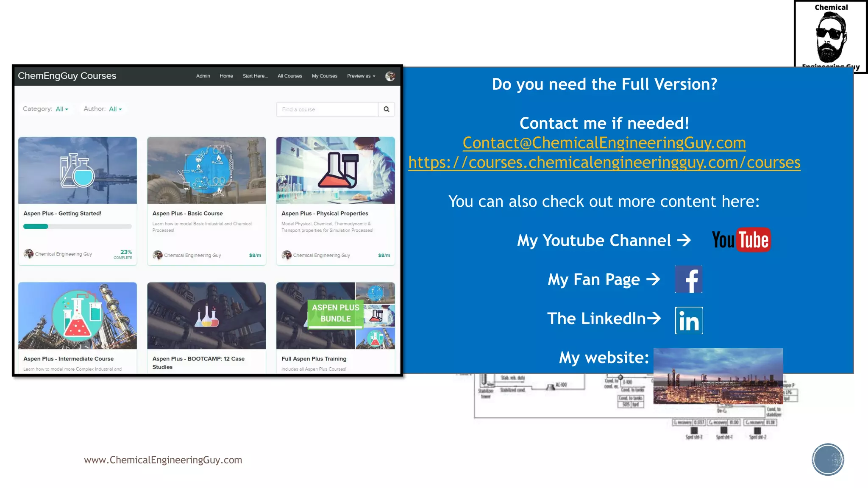Click the Contact@ChemicalEngineeringGuy.com email link
Image resolution: width=868 pixels, height=488 pixels.
coord(604,143)
